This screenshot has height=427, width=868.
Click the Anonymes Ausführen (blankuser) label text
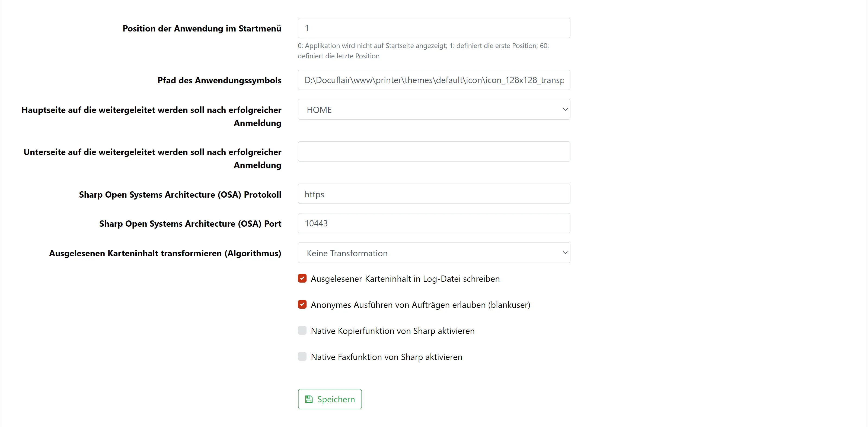tap(420, 305)
